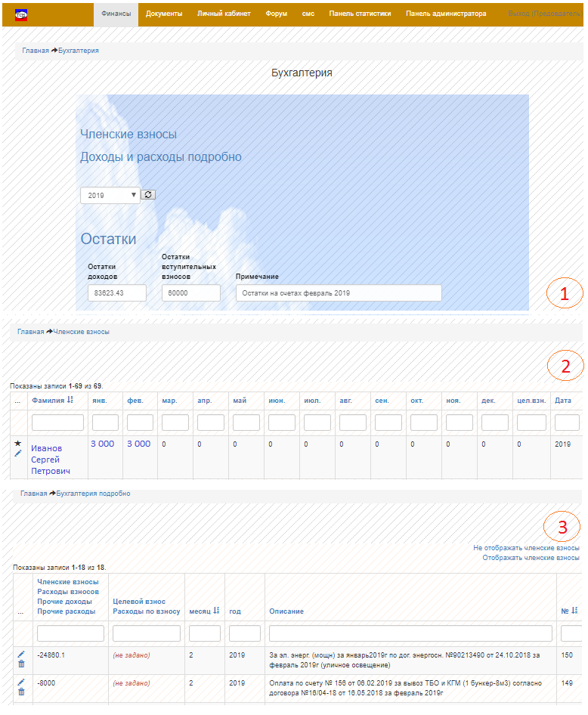The width and height of the screenshot is (588, 715).
Task: Edit the -8000 record with pencil icon
Action: tap(21, 682)
